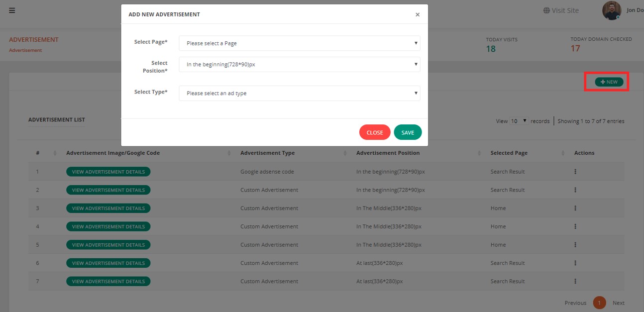Click the user profile avatar
This screenshot has width=644, height=312.
(611, 10)
